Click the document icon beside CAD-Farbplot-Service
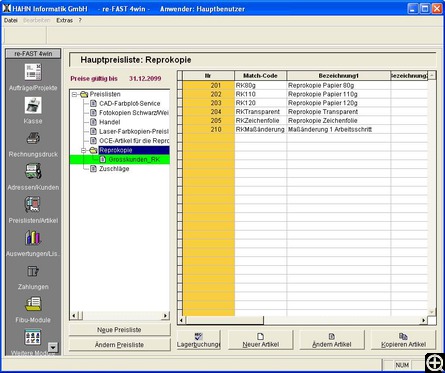The image size is (445, 373). coord(94,104)
